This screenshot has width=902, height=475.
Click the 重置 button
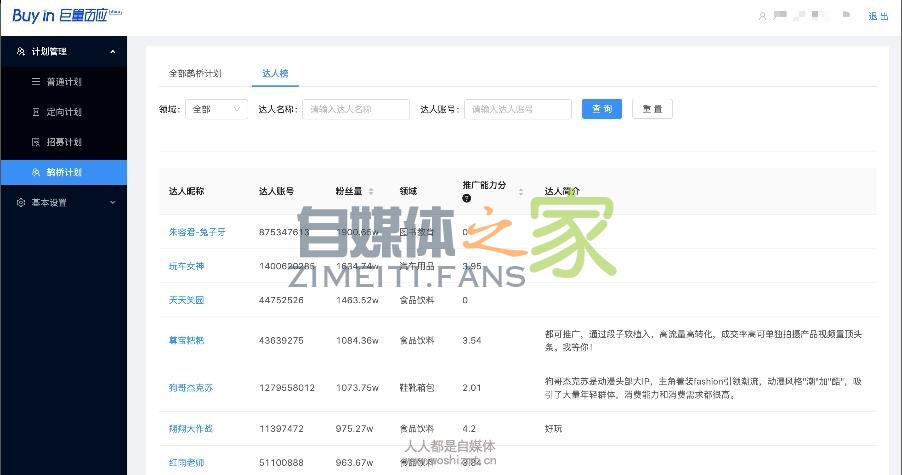[652, 109]
